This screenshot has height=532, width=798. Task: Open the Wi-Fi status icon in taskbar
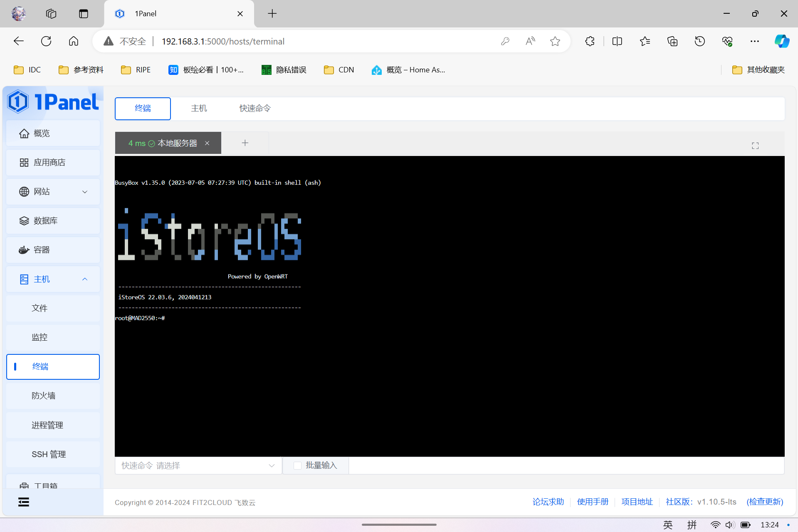(715, 525)
